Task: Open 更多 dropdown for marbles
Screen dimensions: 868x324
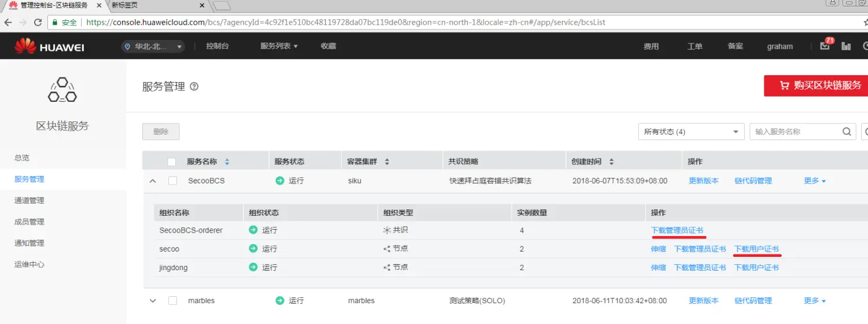Action: click(x=815, y=301)
